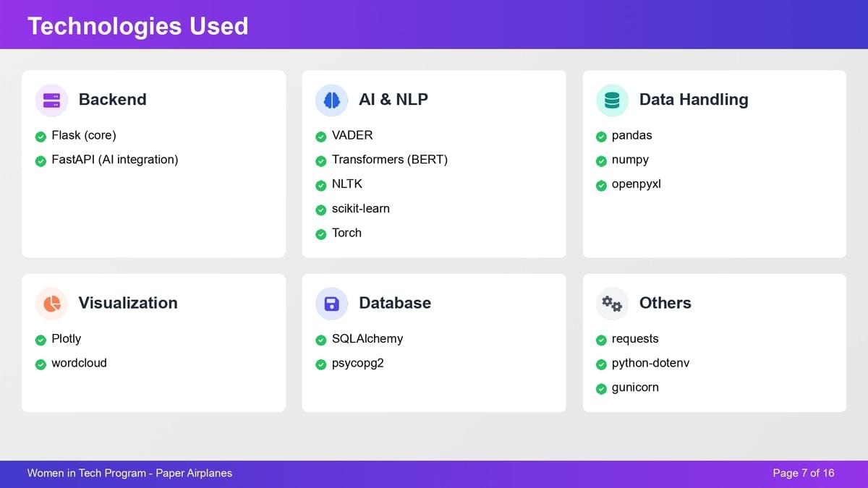Click the Backend server icon
Image resolution: width=868 pixels, height=488 pixels.
coord(51,100)
